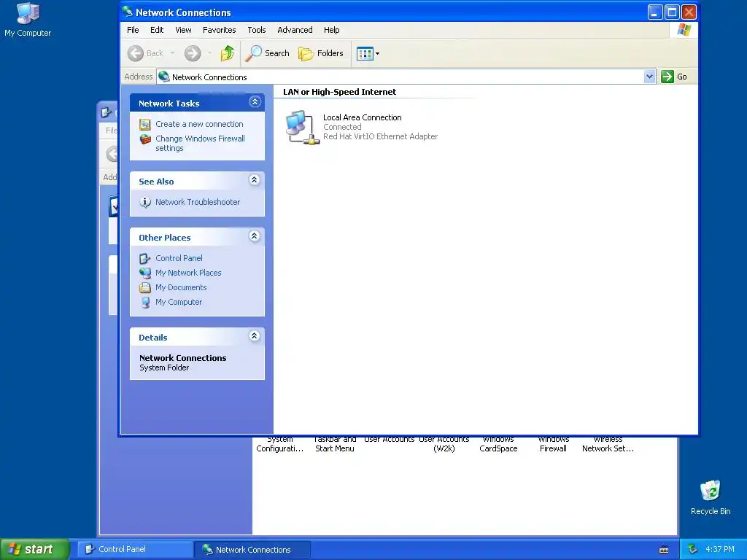Collapse the Network Tasks panel

click(255, 101)
